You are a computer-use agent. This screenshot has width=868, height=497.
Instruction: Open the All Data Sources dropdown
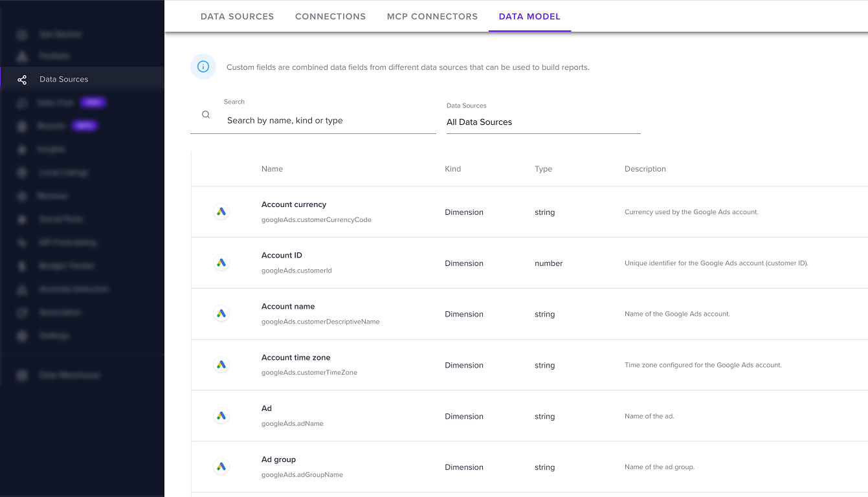click(543, 122)
